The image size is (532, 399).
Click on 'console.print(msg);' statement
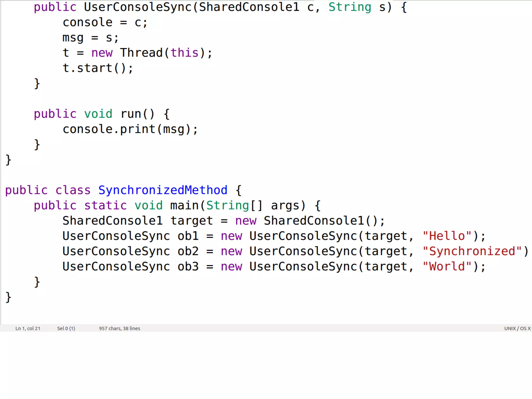(x=130, y=129)
